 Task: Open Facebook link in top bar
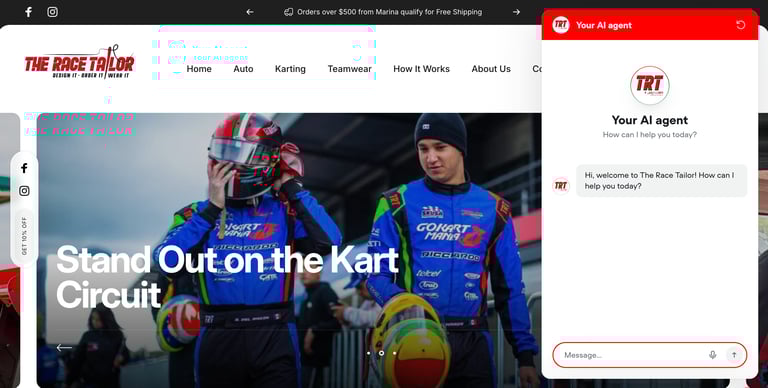coord(28,12)
